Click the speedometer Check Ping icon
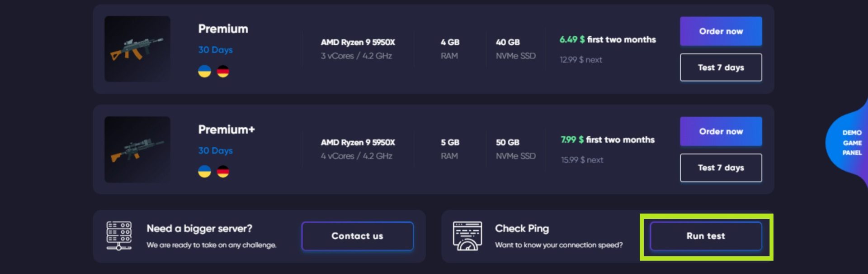This screenshot has height=274, width=868. pyautogui.click(x=467, y=236)
